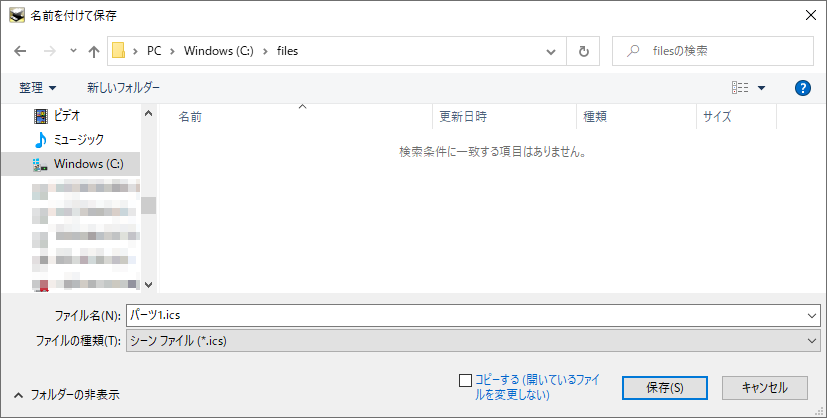Image resolution: width=827 pixels, height=418 pixels.
Task: Click the filesの検索 search box
Action: click(713, 51)
